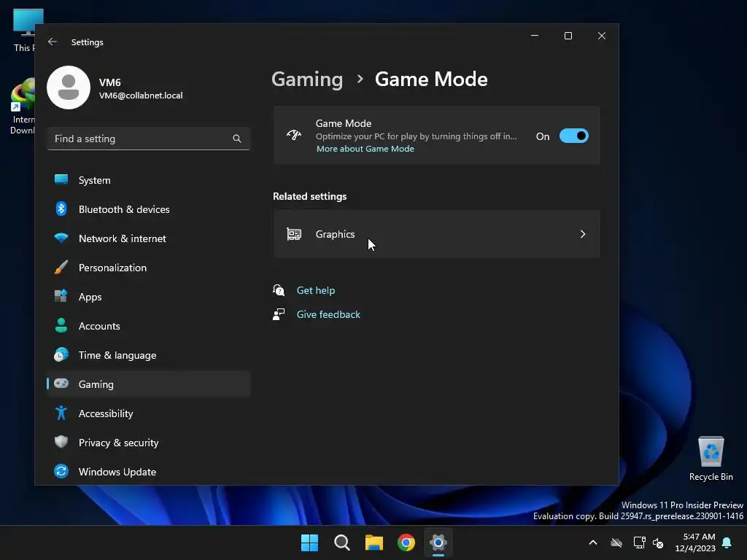Select Accessibility in sidebar

[x=149, y=413]
